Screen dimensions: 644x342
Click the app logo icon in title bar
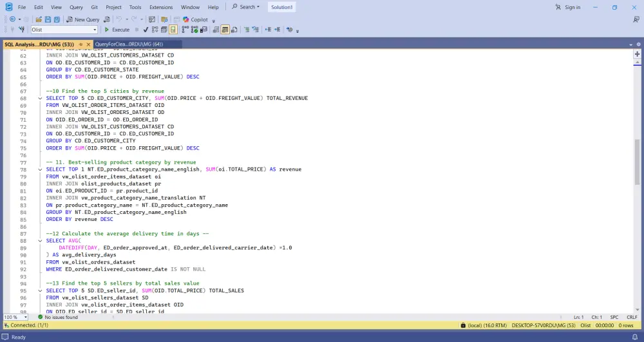8,7
